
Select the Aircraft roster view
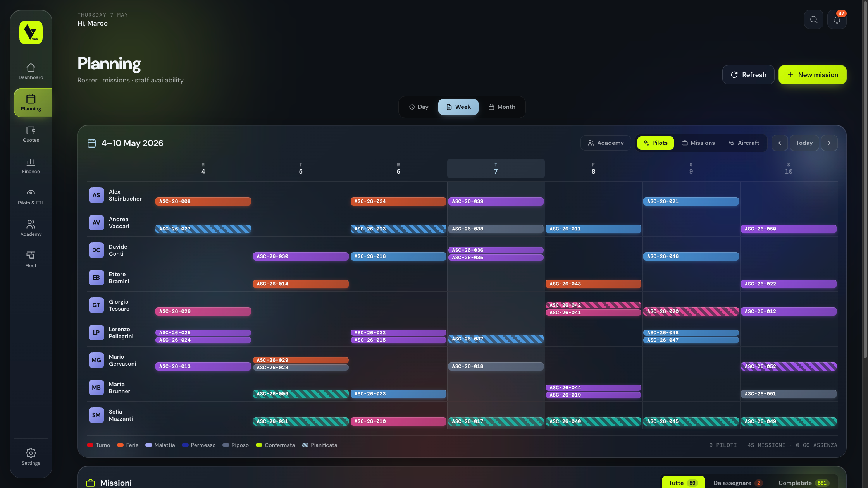coord(744,143)
